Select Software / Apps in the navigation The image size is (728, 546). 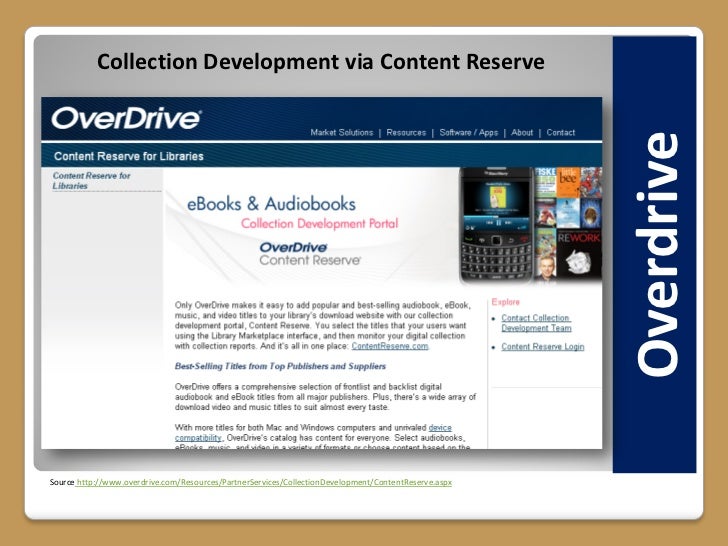468,132
